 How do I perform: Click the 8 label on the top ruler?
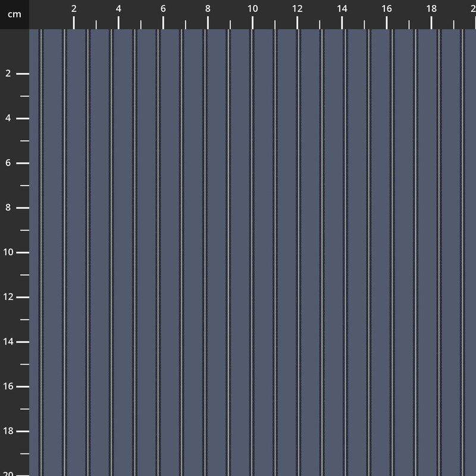point(208,9)
